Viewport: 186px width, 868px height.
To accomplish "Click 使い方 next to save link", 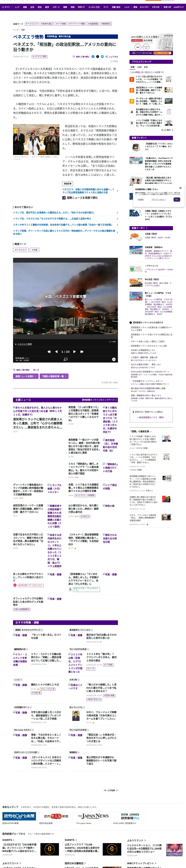I will point(36,370).
